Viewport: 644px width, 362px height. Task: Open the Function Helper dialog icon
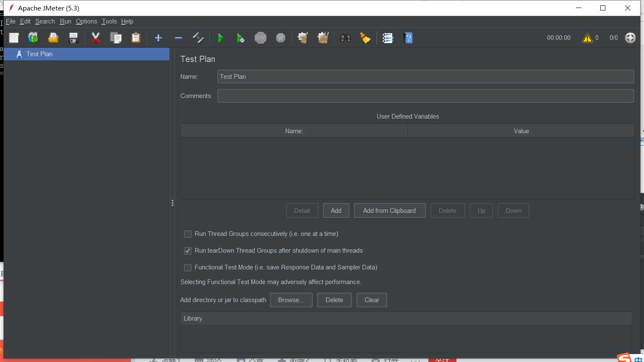[388, 38]
